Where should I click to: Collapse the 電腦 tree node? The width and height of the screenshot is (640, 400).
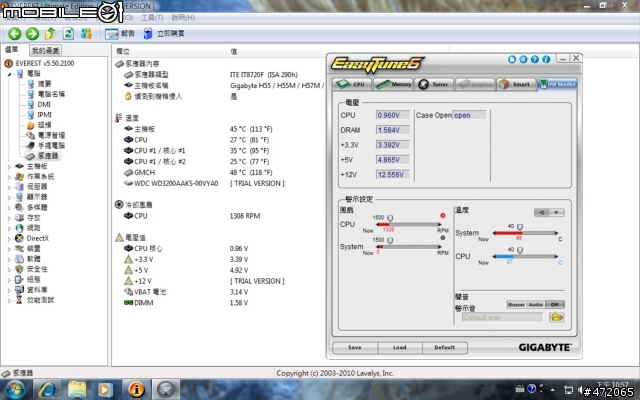(9, 74)
